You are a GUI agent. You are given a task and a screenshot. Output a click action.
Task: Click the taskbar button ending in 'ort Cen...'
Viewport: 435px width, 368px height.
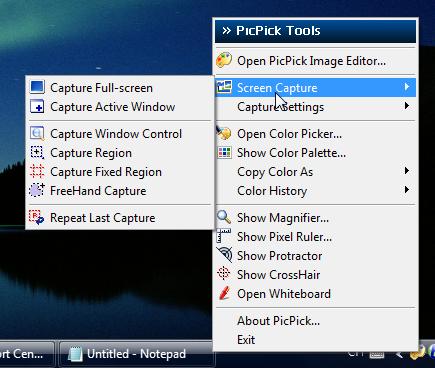coord(27,354)
